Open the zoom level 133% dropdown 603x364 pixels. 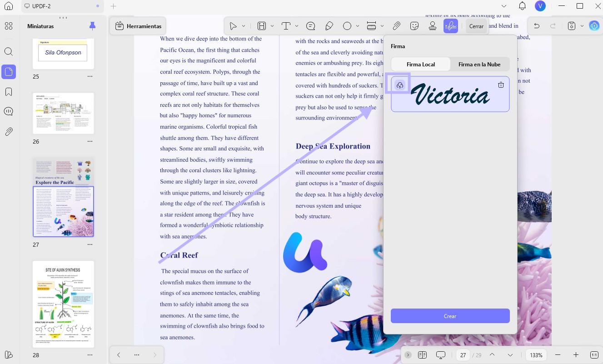coord(536,355)
